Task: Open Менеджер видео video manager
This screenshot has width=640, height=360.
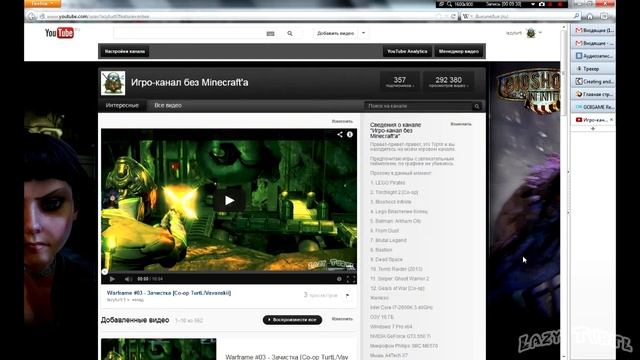Action: (x=458, y=51)
